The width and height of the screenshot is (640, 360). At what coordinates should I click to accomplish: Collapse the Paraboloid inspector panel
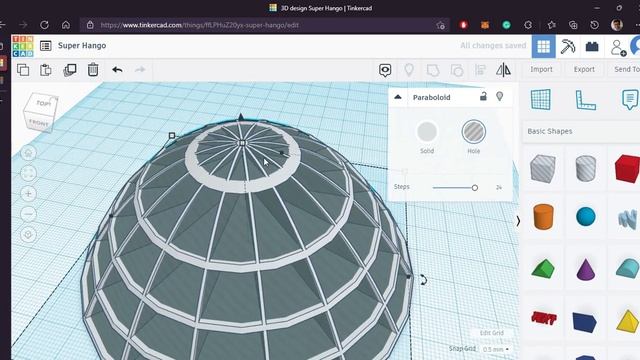pos(398,97)
